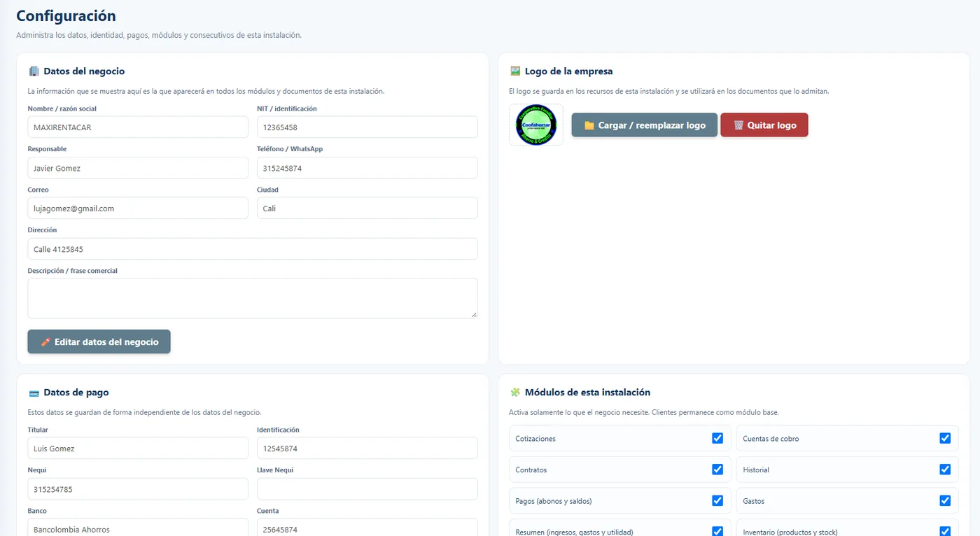Click the Cuenta field showing 25645874
Screen dimensions: 980x536
(367, 528)
